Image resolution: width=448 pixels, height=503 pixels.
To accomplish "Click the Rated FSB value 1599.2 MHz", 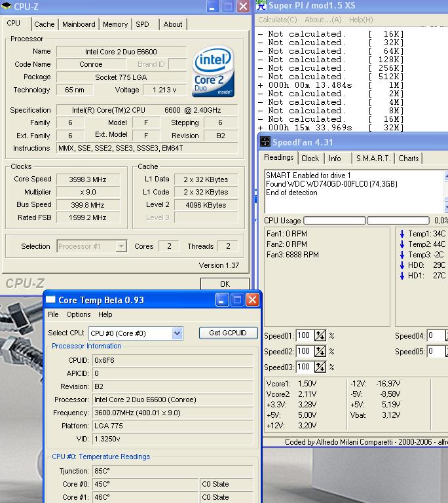I will click(88, 217).
